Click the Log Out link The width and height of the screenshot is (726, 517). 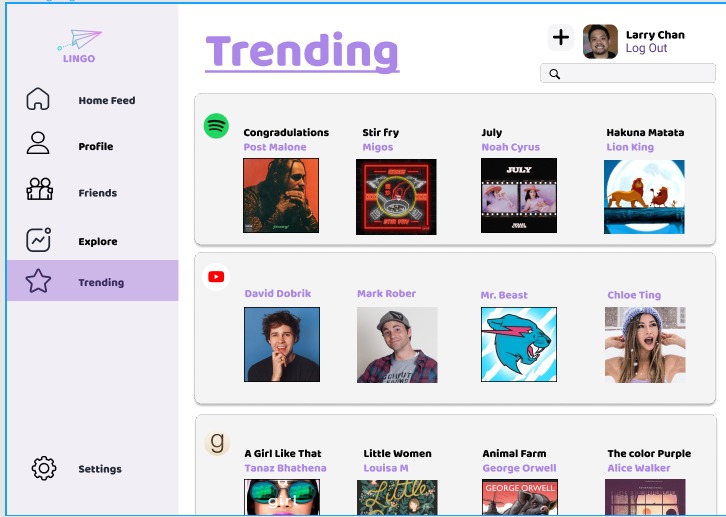(646, 48)
